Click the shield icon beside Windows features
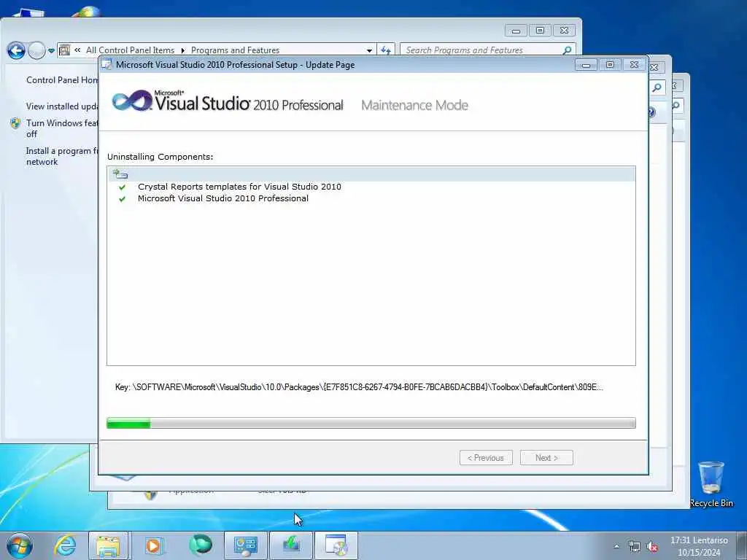Image resolution: width=747 pixels, height=560 pixels. coord(15,123)
